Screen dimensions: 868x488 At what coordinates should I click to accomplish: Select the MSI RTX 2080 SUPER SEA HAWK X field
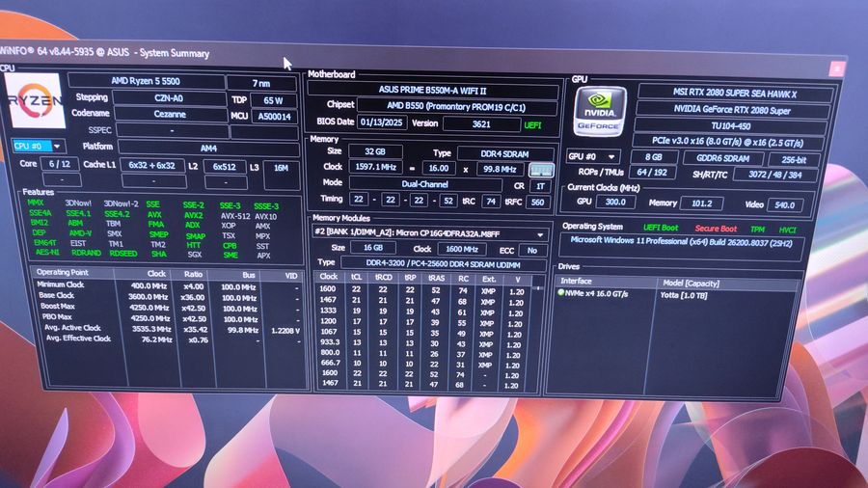pos(735,94)
